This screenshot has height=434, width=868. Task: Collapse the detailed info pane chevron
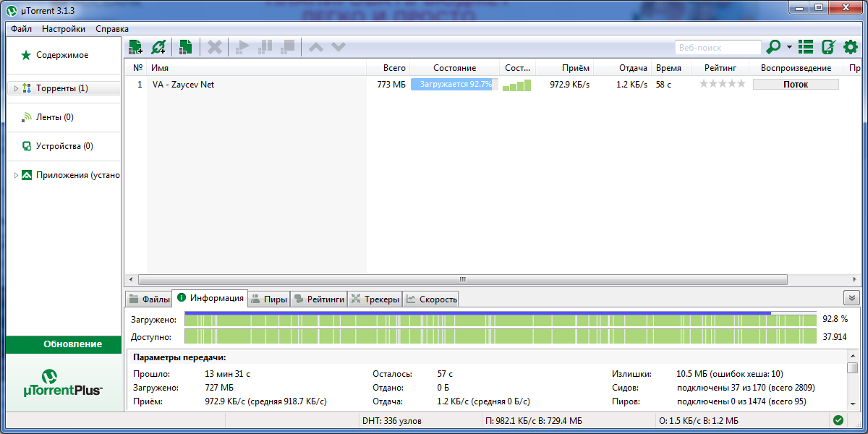click(x=851, y=298)
